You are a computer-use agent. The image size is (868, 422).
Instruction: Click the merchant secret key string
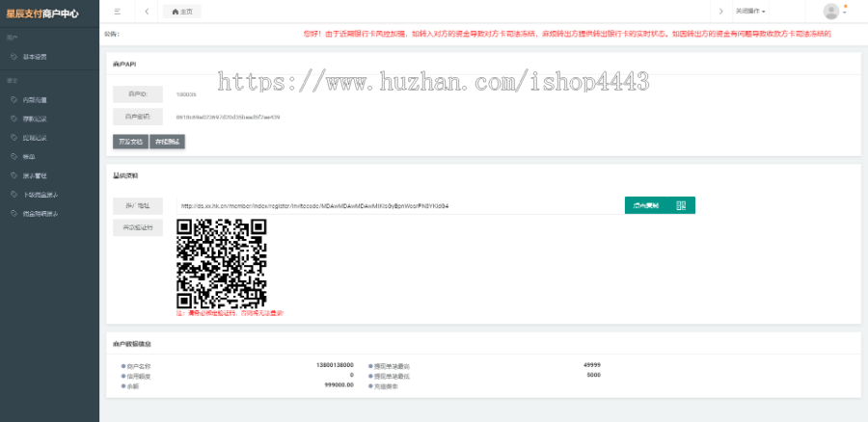(x=228, y=118)
